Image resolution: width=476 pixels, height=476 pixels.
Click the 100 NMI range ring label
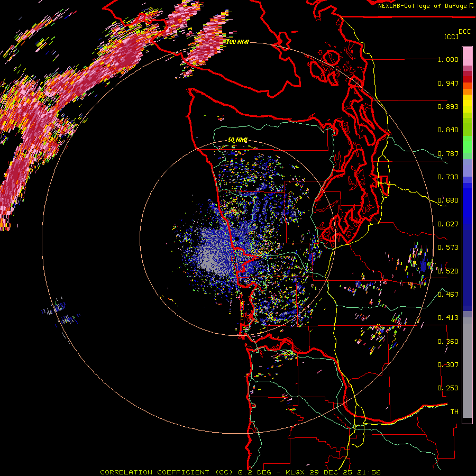coord(237,42)
